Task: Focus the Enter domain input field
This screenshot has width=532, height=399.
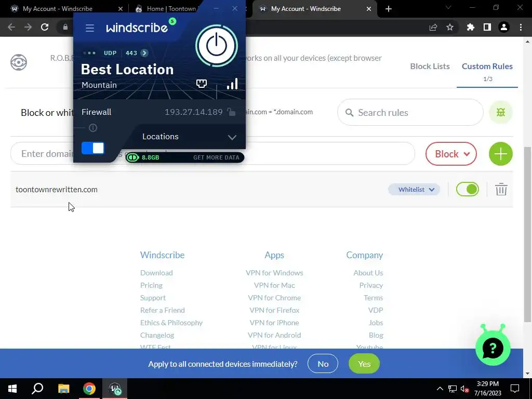Action: tap(212, 154)
